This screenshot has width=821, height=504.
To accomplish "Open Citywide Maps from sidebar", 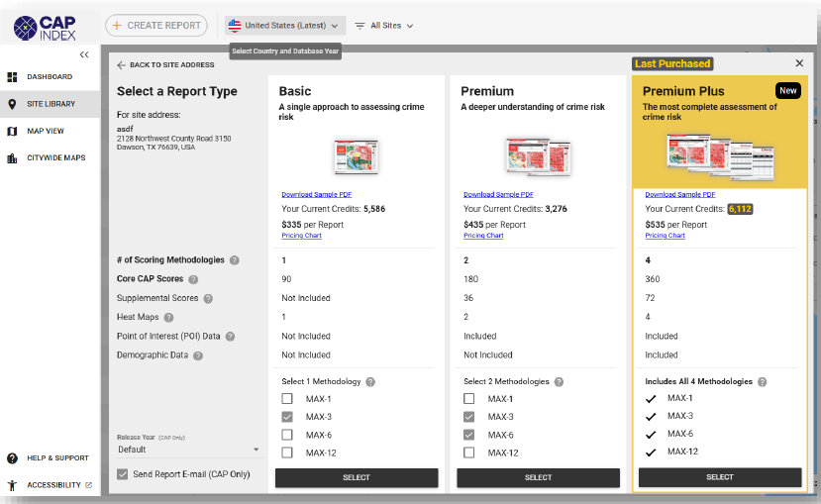I will [x=55, y=157].
